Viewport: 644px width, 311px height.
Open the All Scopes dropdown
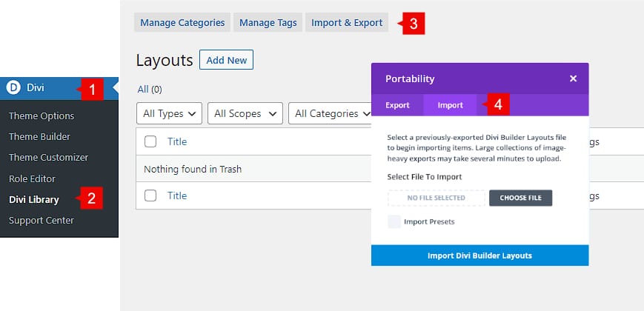(245, 113)
